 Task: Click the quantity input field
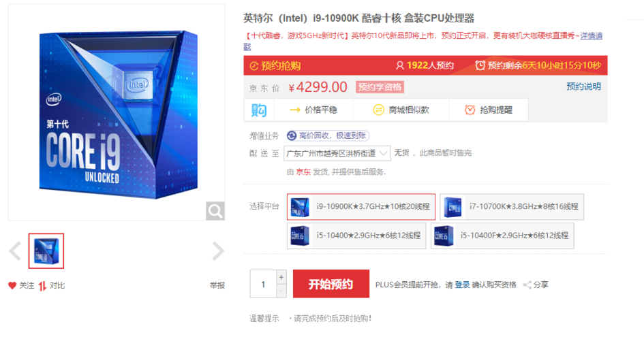coord(263,284)
